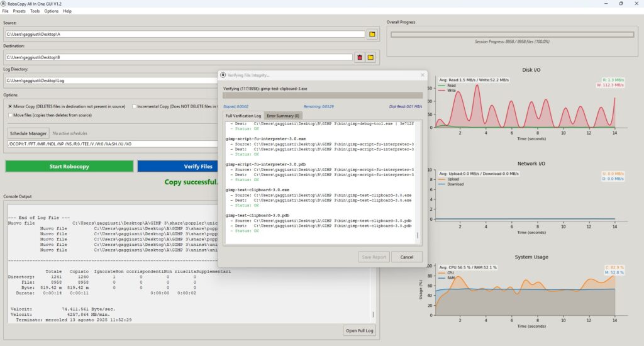Click the Session Progress 8958 / 8958 files text

(512, 42)
